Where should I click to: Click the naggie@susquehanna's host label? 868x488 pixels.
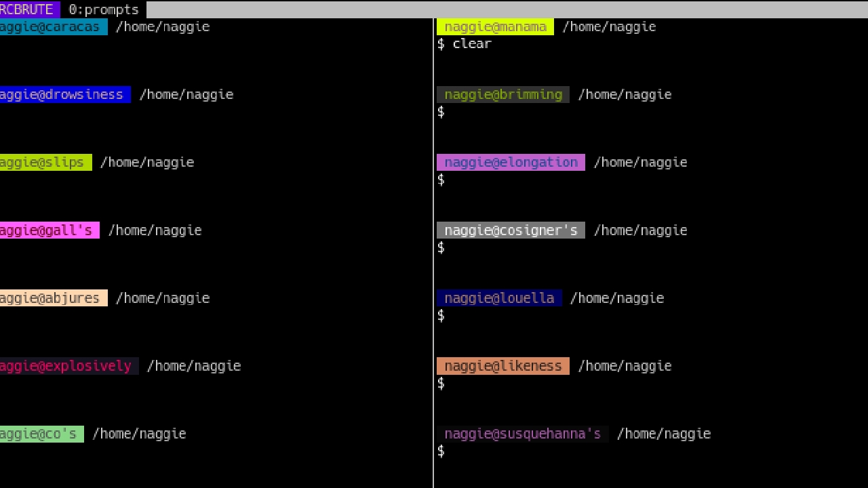522,434
